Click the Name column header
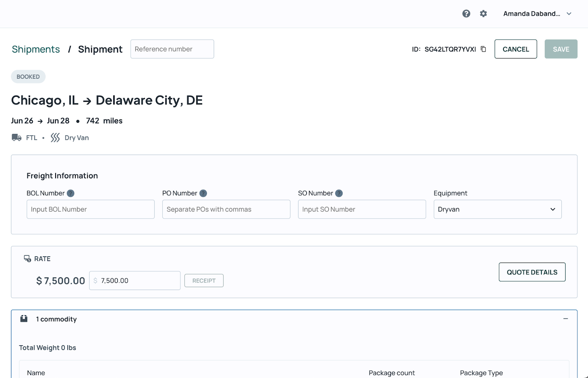This screenshot has width=588, height=378. tap(36, 373)
